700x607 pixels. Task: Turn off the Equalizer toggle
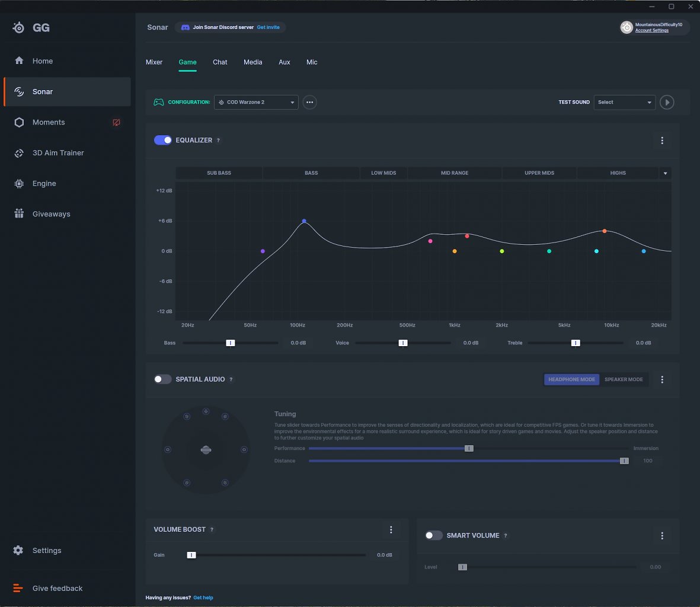coord(162,140)
